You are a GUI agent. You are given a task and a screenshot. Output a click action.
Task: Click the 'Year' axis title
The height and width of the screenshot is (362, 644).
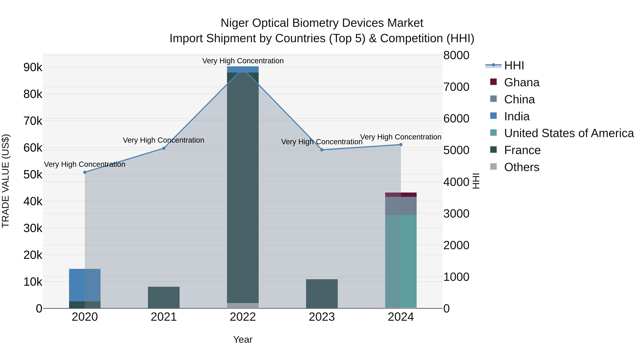coord(243,339)
